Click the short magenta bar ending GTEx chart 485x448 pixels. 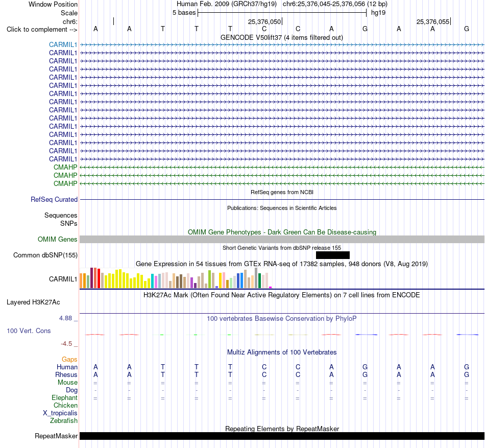[271, 288]
